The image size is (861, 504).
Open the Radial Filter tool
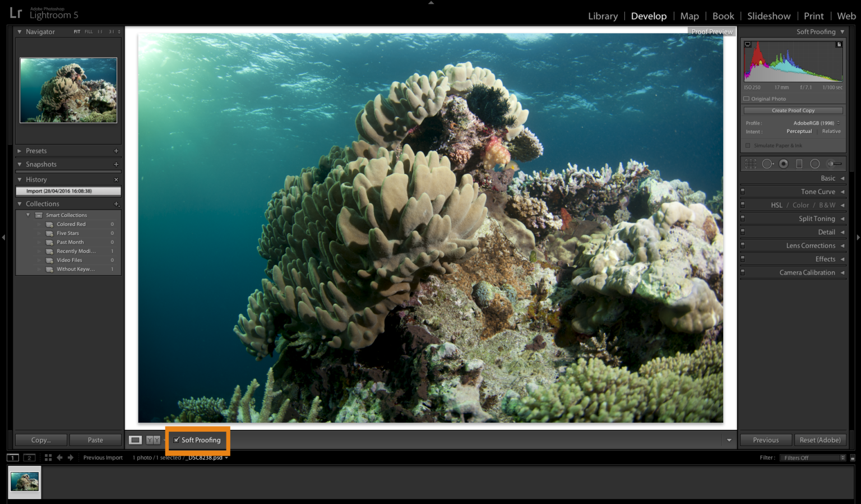(815, 164)
